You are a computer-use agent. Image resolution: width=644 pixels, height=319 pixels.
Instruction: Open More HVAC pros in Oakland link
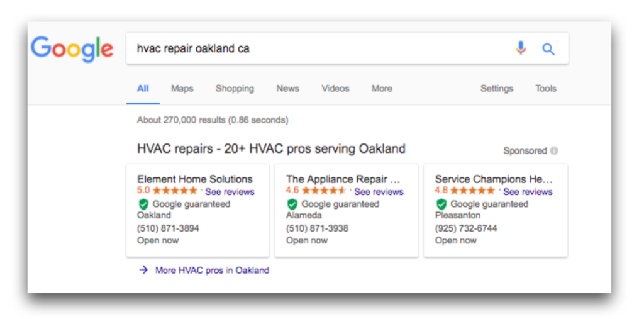pyautogui.click(x=213, y=270)
